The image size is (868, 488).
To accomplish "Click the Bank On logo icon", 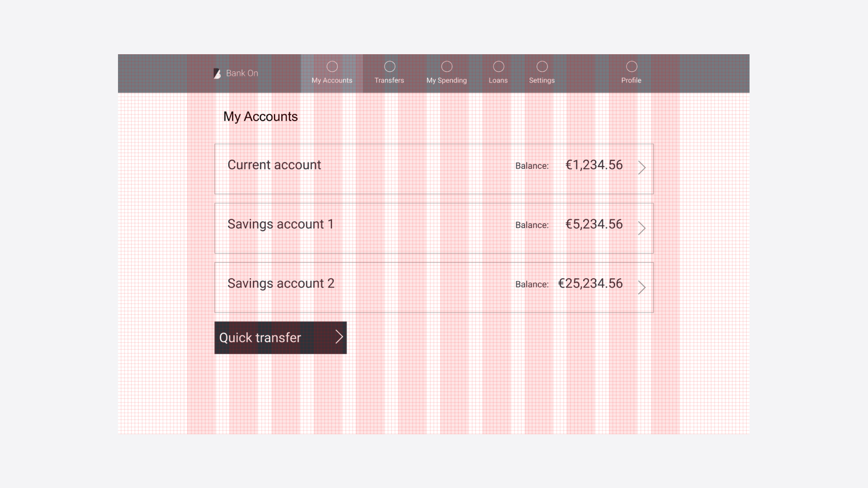I will [x=217, y=74].
